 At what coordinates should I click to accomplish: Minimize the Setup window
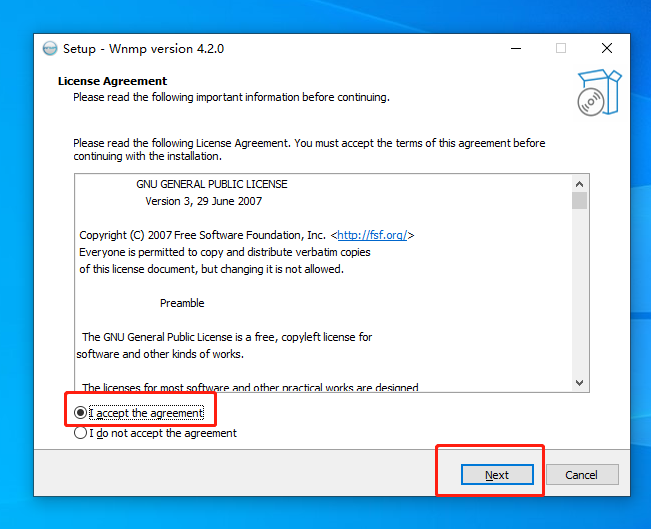(516, 48)
